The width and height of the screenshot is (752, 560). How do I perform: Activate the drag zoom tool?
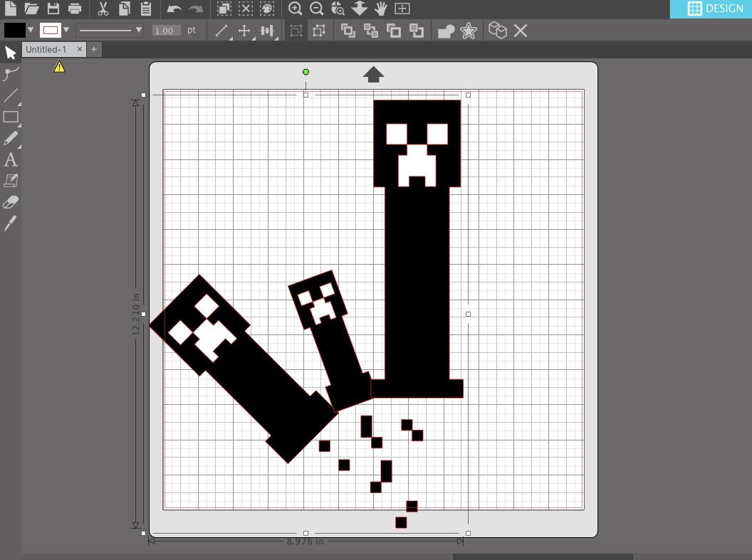[360, 8]
